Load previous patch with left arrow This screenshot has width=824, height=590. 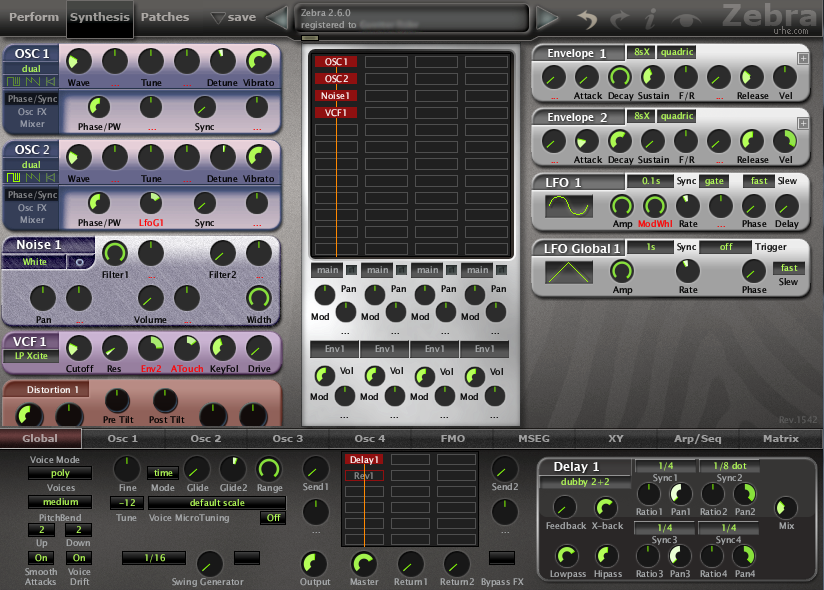[277, 18]
